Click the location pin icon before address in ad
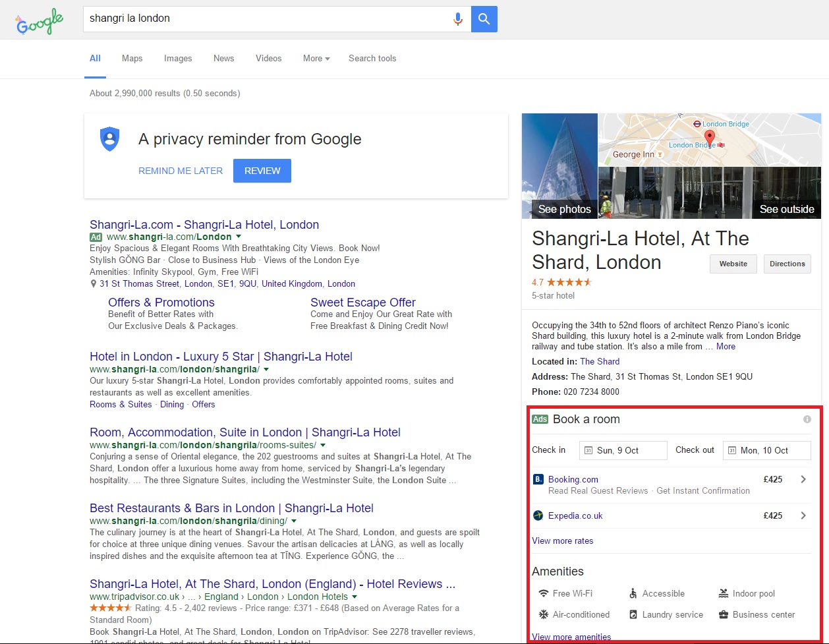Viewport: 829px width, 644px height. (94, 284)
